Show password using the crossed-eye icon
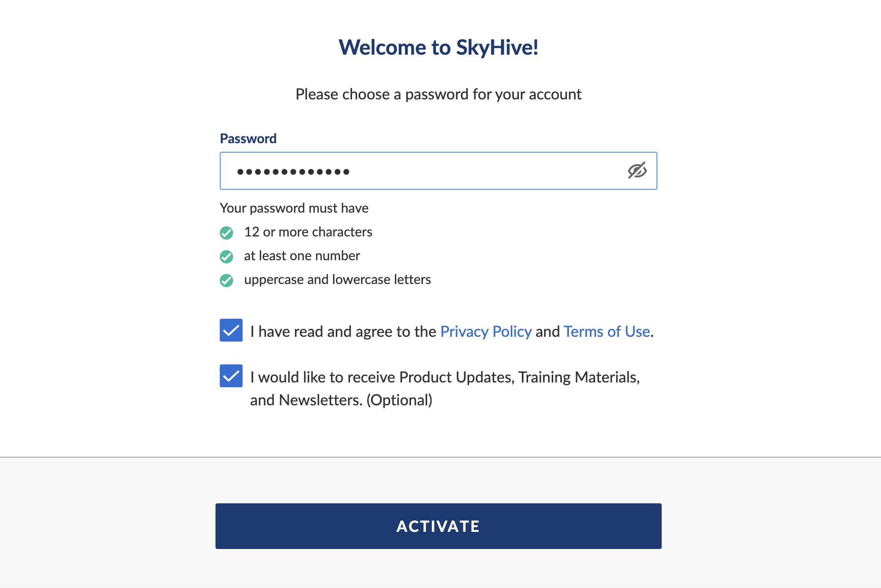Viewport: 881px width, 588px height. pyautogui.click(x=637, y=170)
